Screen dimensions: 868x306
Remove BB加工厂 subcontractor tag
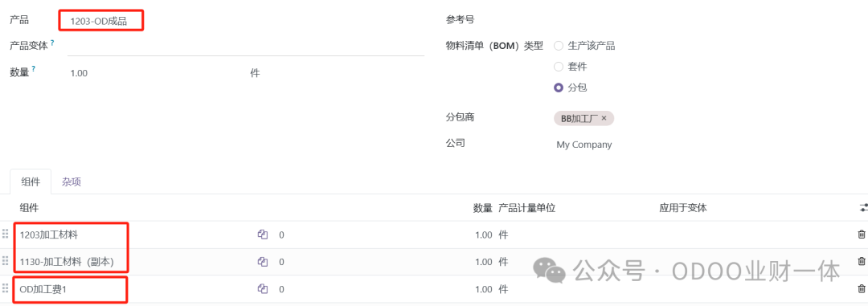[x=604, y=118]
